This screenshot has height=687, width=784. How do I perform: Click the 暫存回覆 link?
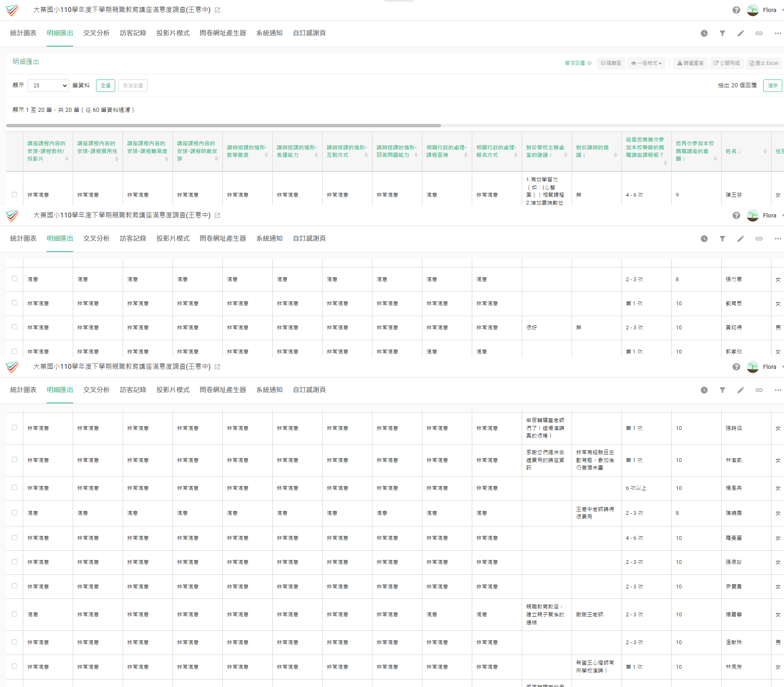[x=574, y=63]
